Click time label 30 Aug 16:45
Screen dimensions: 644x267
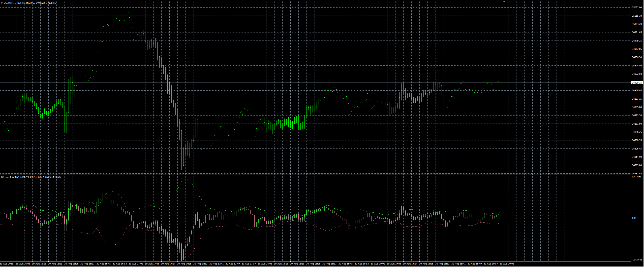pyautogui.click(x=104, y=264)
